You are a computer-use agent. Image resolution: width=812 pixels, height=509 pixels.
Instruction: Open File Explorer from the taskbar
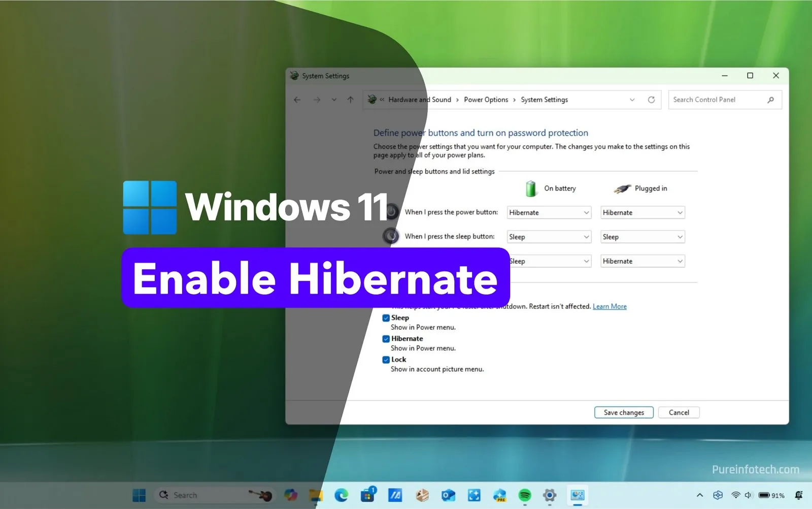pos(316,495)
